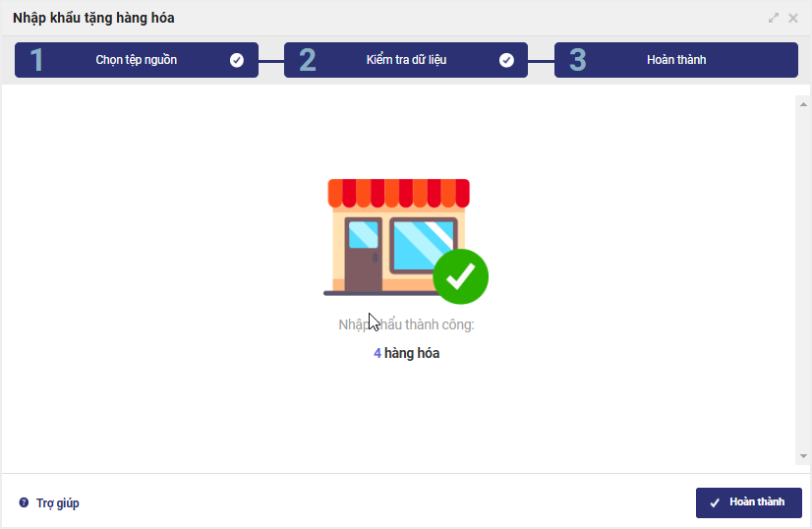Viewport: 812px width, 529px height.
Task: Click the 4 hàng hóa result text
Action: pyautogui.click(x=407, y=353)
